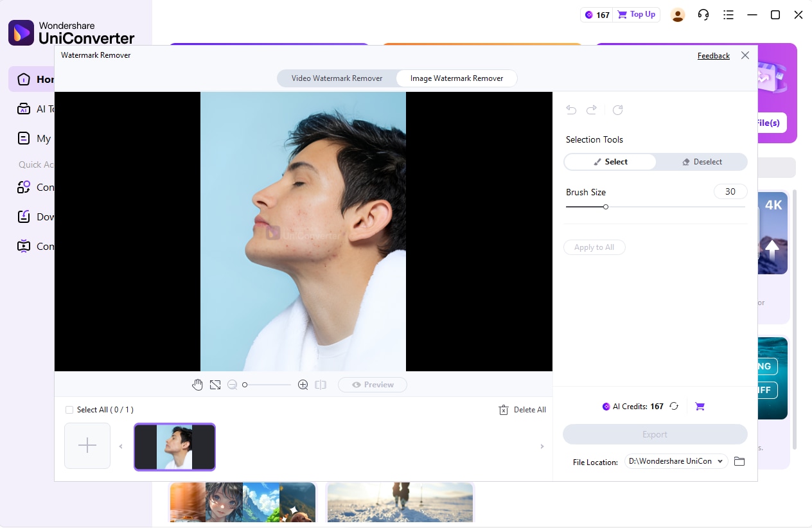Image resolution: width=812 pixels, height=528 pixels.
Task: Click the AI Credits refresh icon
Action: pyautogui.click(x=673, y=406)
